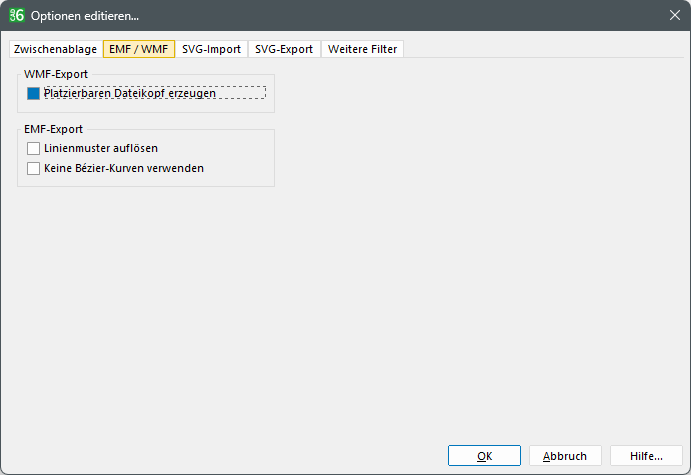
Task: Open the SVG-Import tab
Action: point(211,49)
